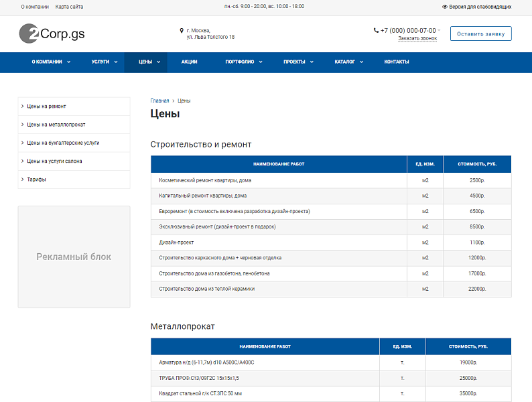Open Карта сайта link in top bar
This screenshot has height=402, width=532.
[x=69, y=7]
